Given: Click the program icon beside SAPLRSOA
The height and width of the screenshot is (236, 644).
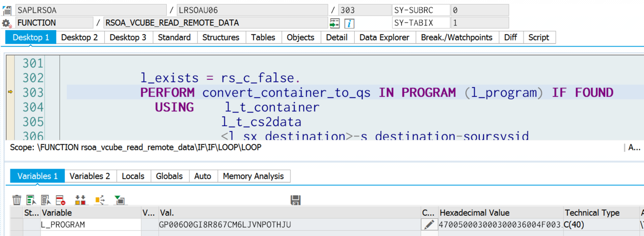Looking at the screenshot, I should (7, 10).
